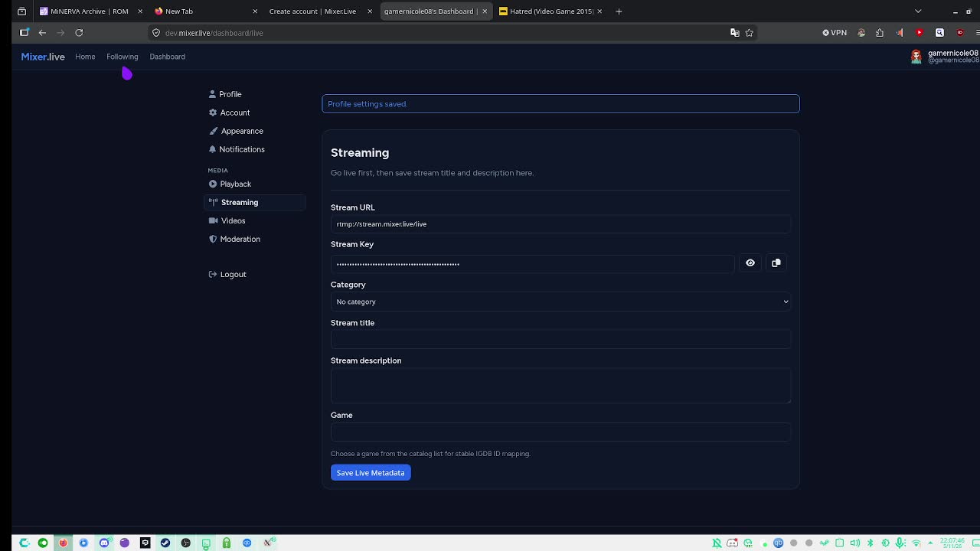The height and width of the screenshot is (551, 980).
Task: Expand hidden system tray icons arrow
Action: click(930, 543)
